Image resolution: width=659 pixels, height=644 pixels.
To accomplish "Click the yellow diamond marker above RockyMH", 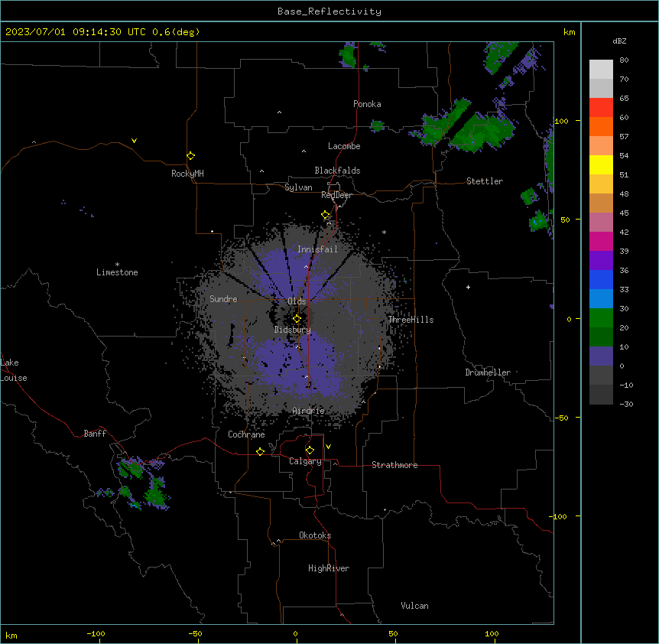I will click(x=191, y=156).
